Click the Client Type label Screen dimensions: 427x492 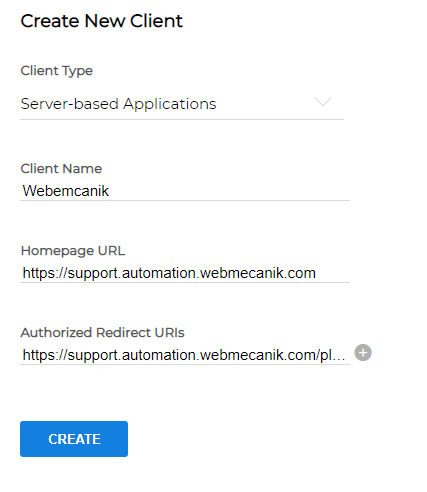coord(57,71)
